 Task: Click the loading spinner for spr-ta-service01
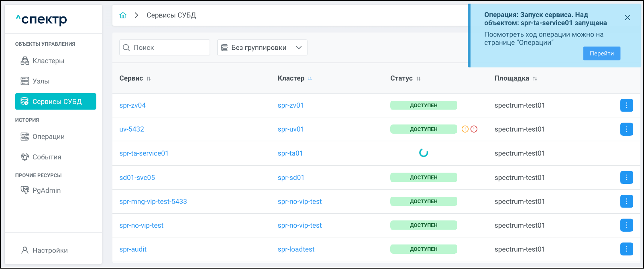point(424,153)
